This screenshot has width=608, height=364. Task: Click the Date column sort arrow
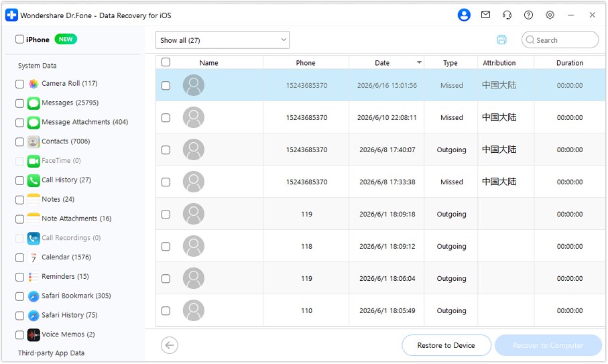click(419, 62)
